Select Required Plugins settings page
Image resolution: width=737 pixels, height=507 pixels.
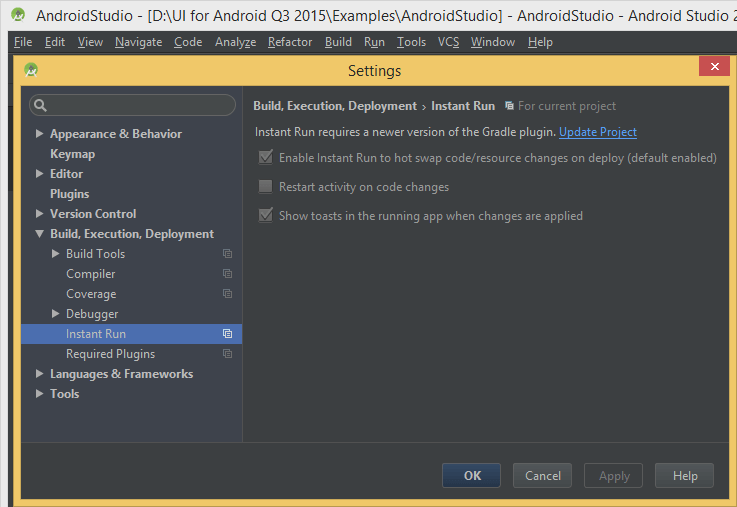[110, 353]
